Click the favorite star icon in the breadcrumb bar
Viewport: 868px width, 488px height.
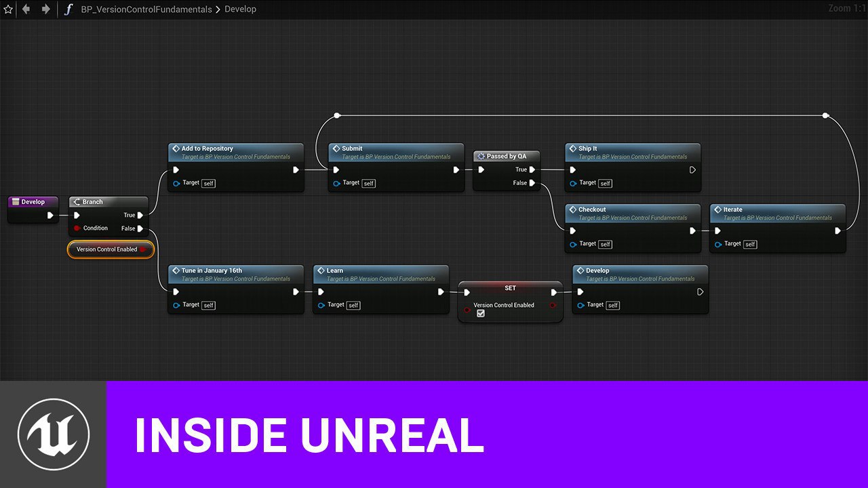(8, 9)
